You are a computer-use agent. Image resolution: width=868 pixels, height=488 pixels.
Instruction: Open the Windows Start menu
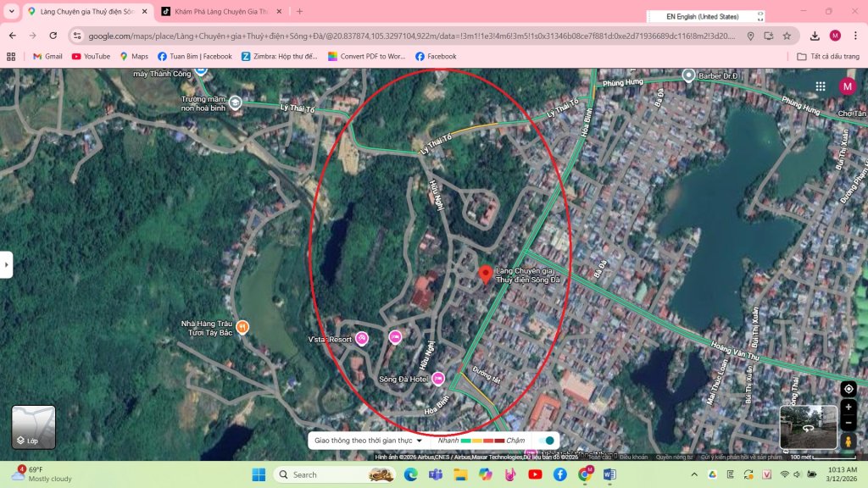point(259,474)
